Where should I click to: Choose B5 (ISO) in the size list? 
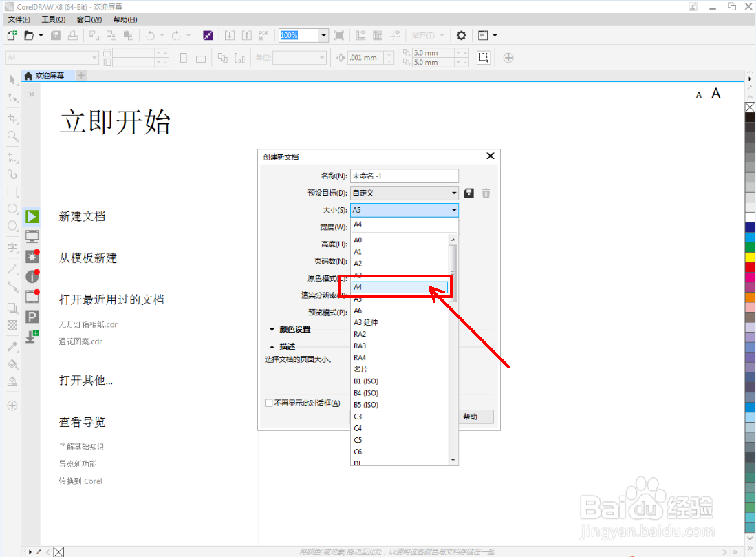pyautogui.click(x=400, y=405)
